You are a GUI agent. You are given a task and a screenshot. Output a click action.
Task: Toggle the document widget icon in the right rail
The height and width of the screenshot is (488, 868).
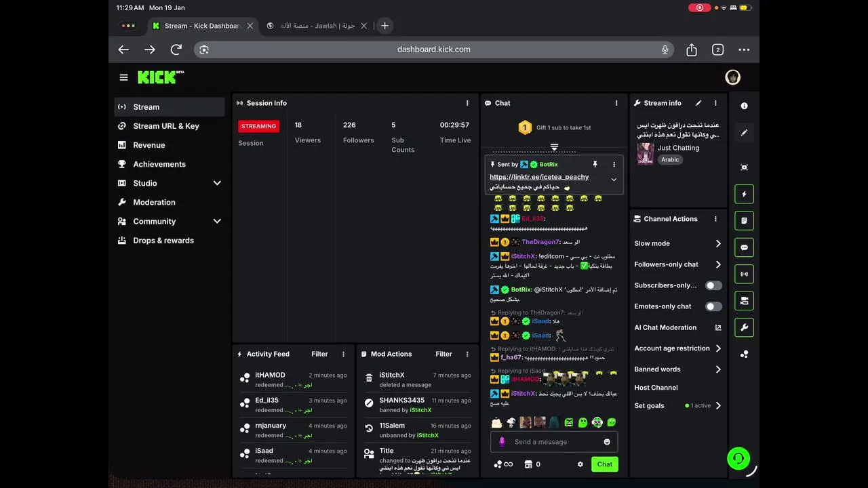coord(744,220)
